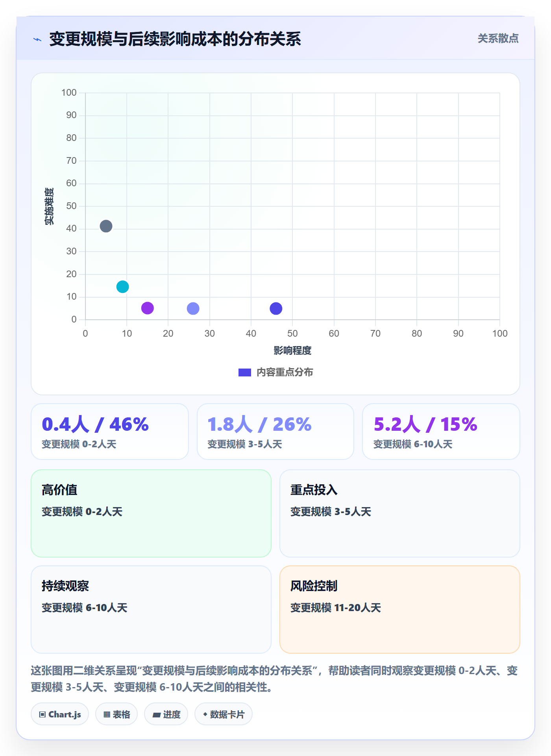
Task: Click the light blue scatter data point
Action: [x=193, y=308]
